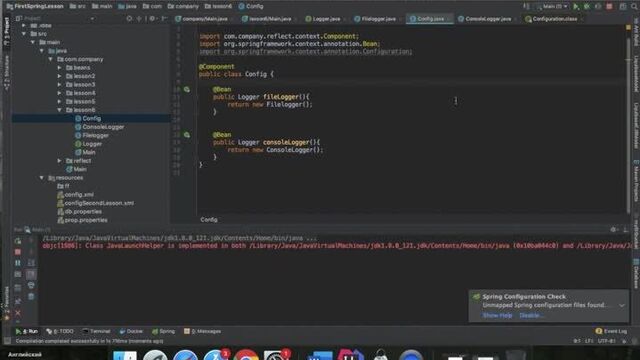Expand the lesson4 package
This screenshot has width=640, height=360.
[x=60, y=93]
